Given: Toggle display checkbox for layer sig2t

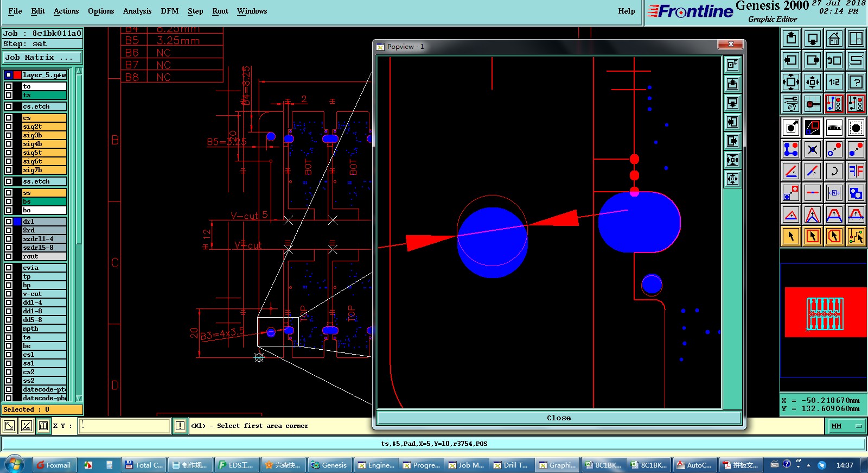Looking at the screenshot, I should click(x=9, y=127).
